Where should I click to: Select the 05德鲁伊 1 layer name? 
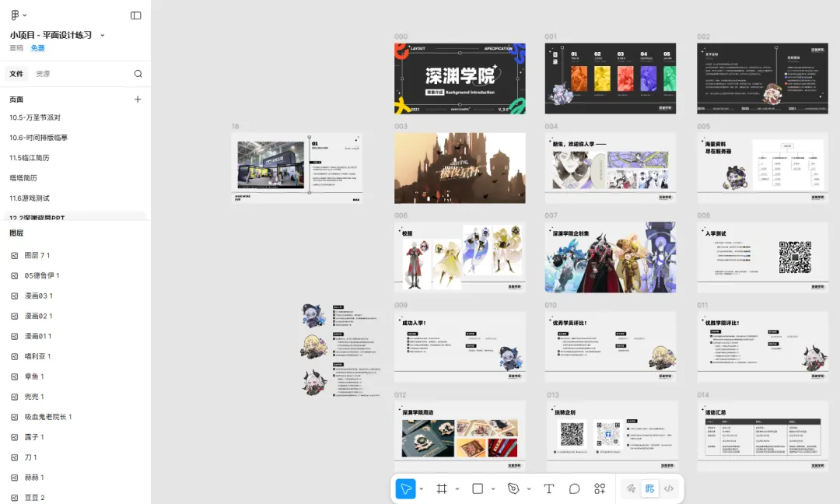(42, 276)
